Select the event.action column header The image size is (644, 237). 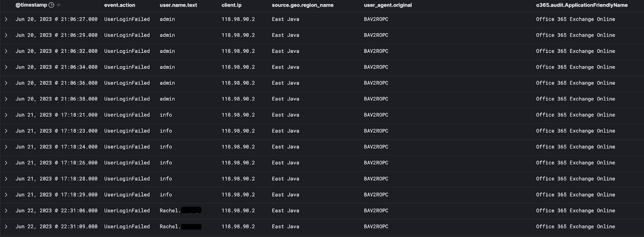(120, 5)
